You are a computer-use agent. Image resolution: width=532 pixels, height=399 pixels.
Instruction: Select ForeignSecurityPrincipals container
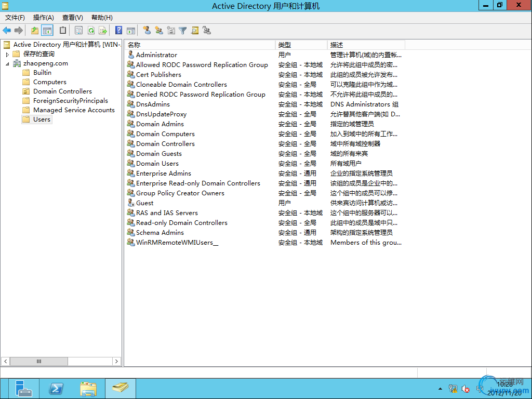point(70,101)
